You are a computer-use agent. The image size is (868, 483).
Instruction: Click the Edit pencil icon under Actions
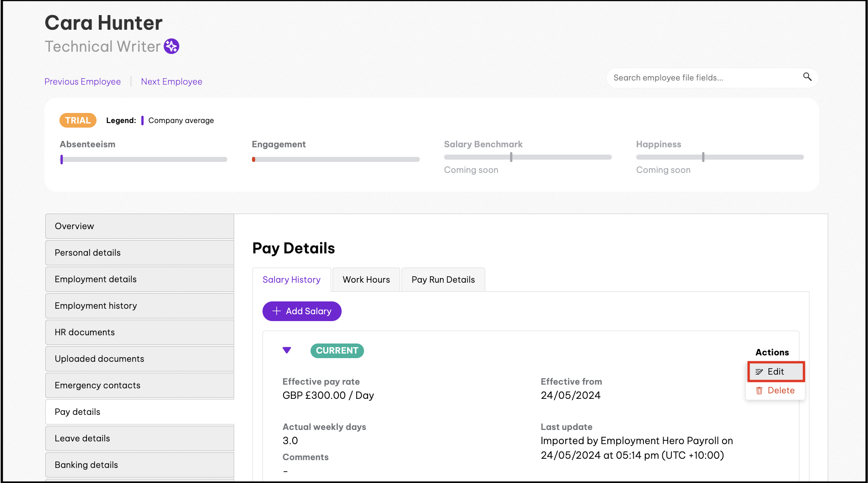tap(759, 372)
